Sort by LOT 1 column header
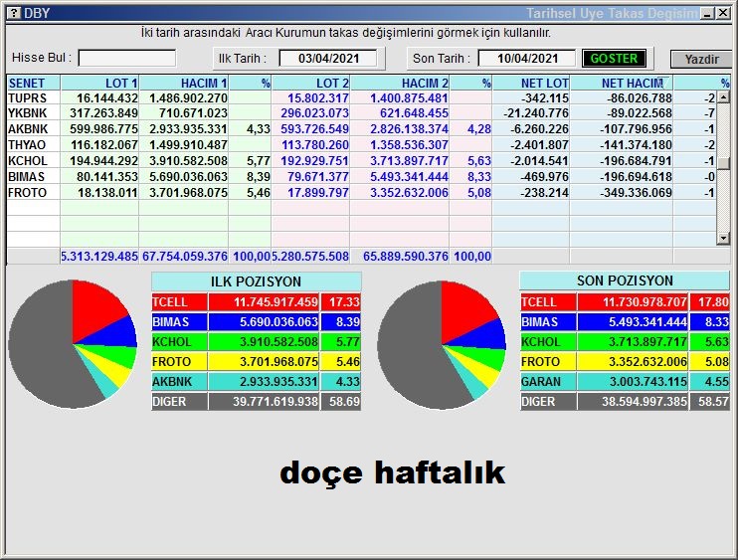 pos(99,83)
